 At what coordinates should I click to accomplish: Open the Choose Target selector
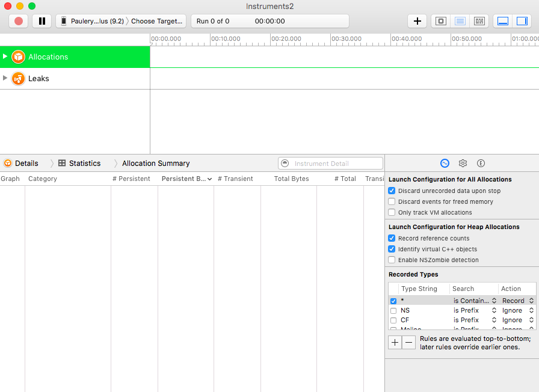157,21
